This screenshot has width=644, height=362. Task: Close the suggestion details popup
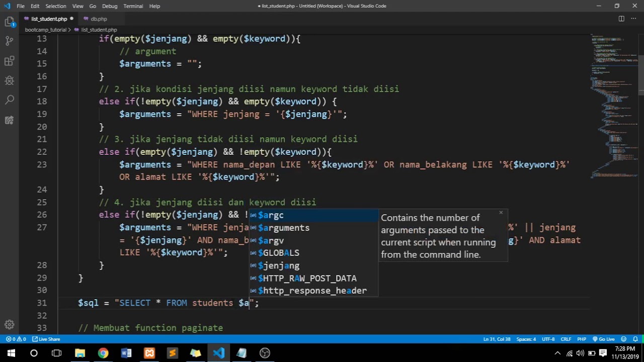click(x=501, y=213)
